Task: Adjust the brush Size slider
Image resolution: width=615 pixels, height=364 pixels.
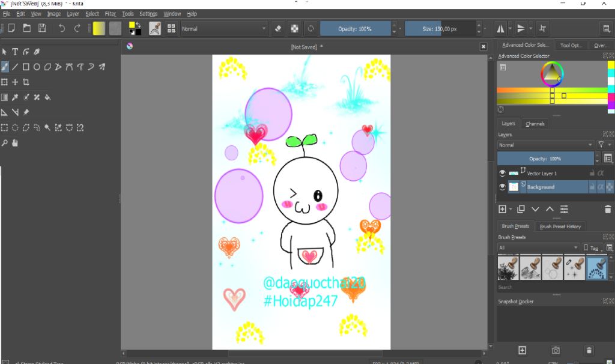Action: [x=440, y=29]
